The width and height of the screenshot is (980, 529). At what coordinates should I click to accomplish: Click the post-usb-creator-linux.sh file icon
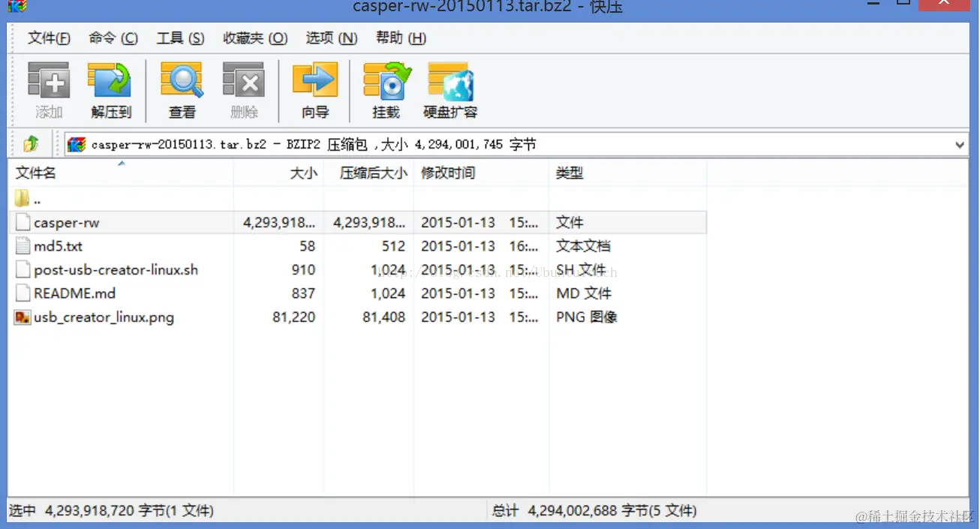[23, 269]
